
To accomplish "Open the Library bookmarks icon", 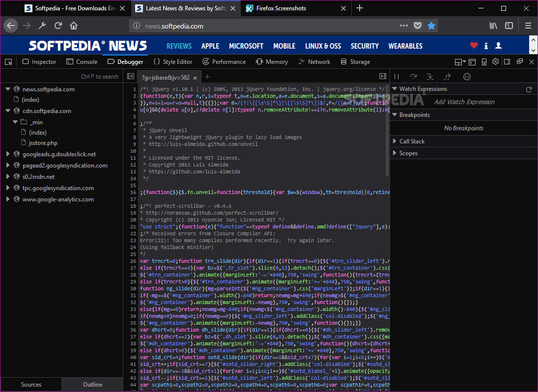I will (493, 26).
